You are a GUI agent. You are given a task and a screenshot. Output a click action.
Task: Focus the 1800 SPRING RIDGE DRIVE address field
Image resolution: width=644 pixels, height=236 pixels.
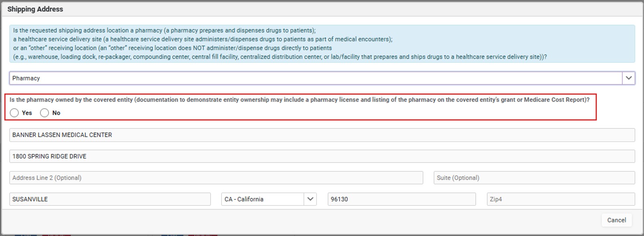click(x=322, y=156)
